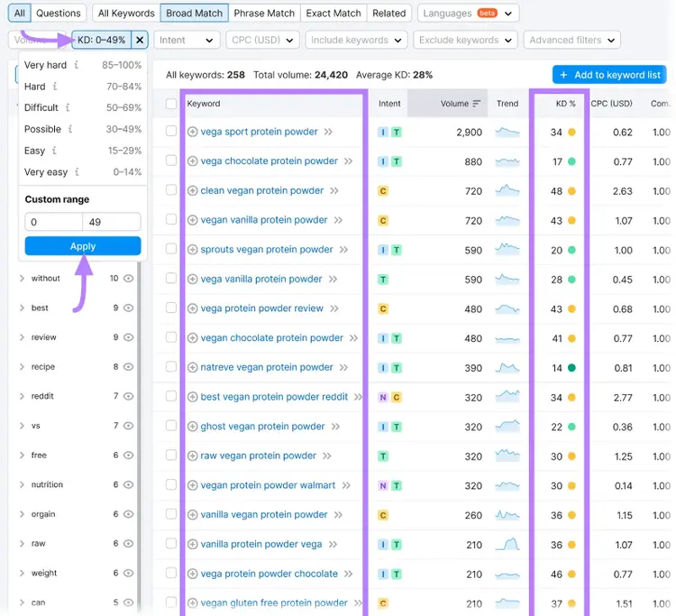Show info icon for Hard difficulty
Viewport: 676px width, 616px height.
point(55,87)
